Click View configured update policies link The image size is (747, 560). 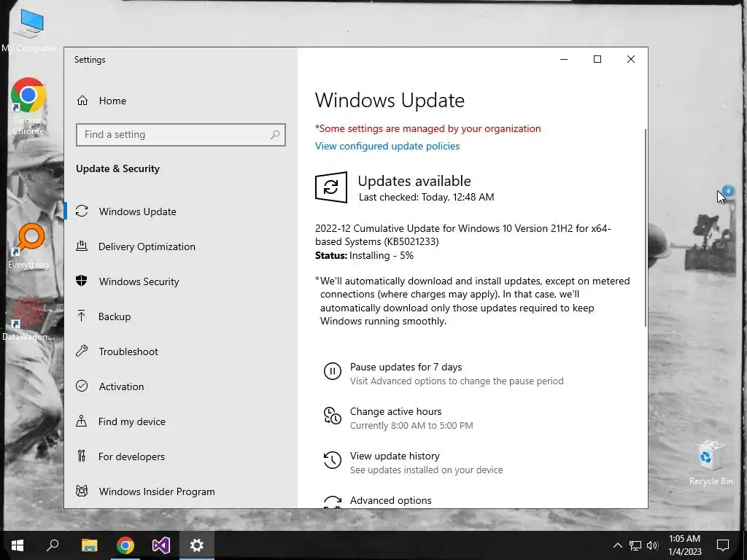coord(387,146)
